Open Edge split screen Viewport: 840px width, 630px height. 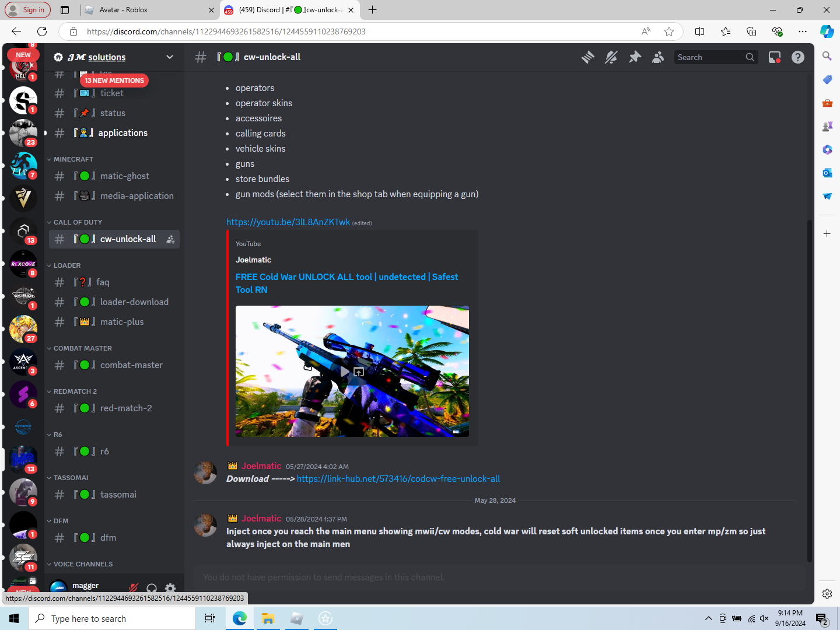pyautogui.click(x=700, y=32)
